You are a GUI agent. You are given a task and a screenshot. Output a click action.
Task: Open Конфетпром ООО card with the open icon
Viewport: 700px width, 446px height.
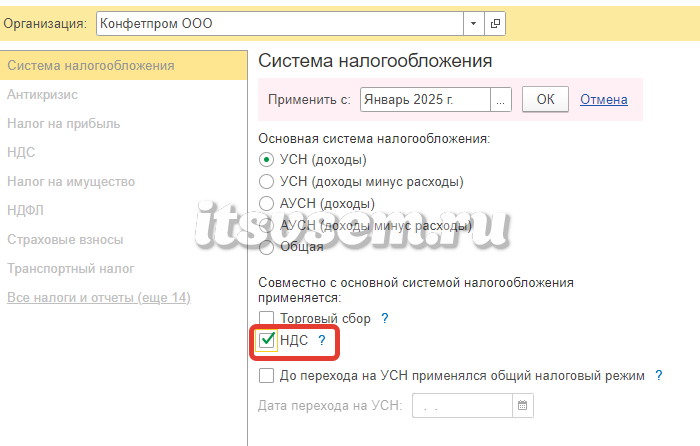pos(495,23)
